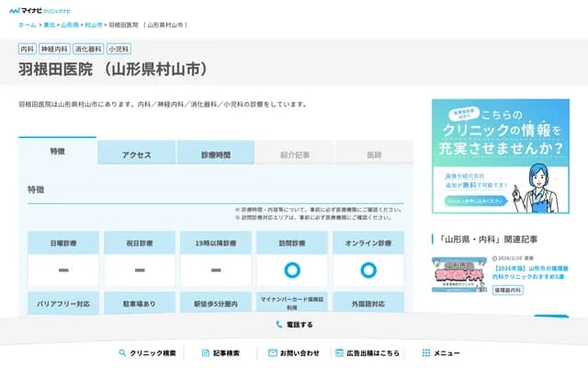Switch to the アクセス tab
588x368 pixels.
click(x=137, y=155)
